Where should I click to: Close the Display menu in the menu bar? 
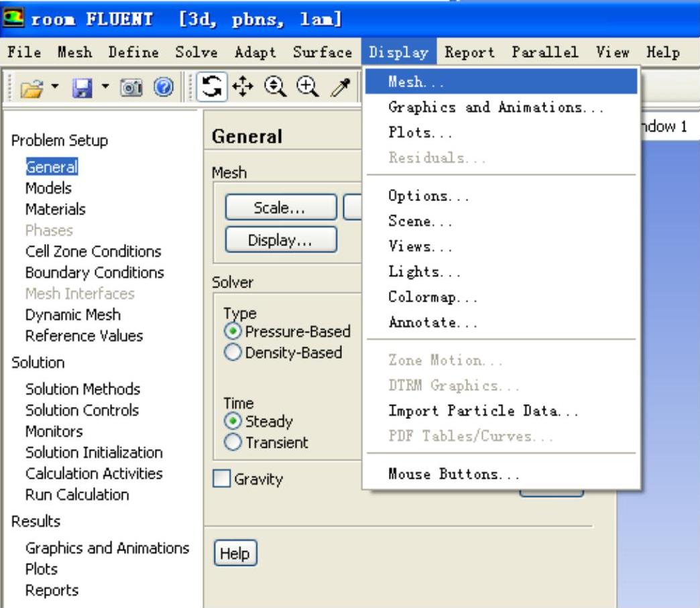tap(399, 52)
